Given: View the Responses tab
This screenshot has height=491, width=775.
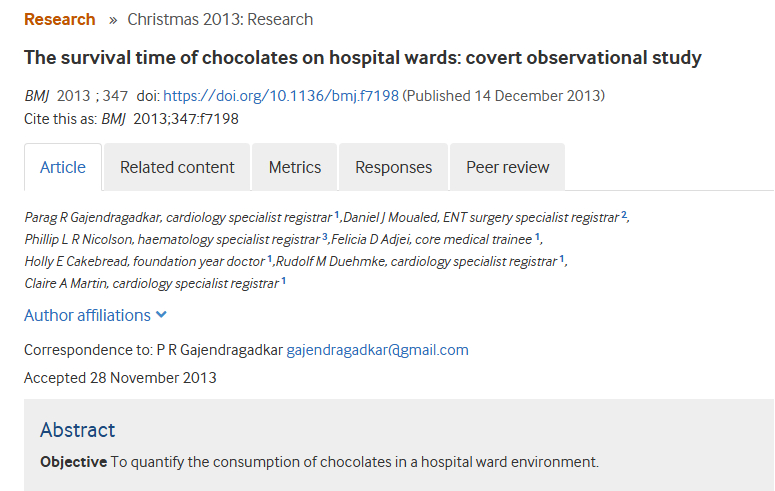Looking at the screenshot, I should coord(394,167).
